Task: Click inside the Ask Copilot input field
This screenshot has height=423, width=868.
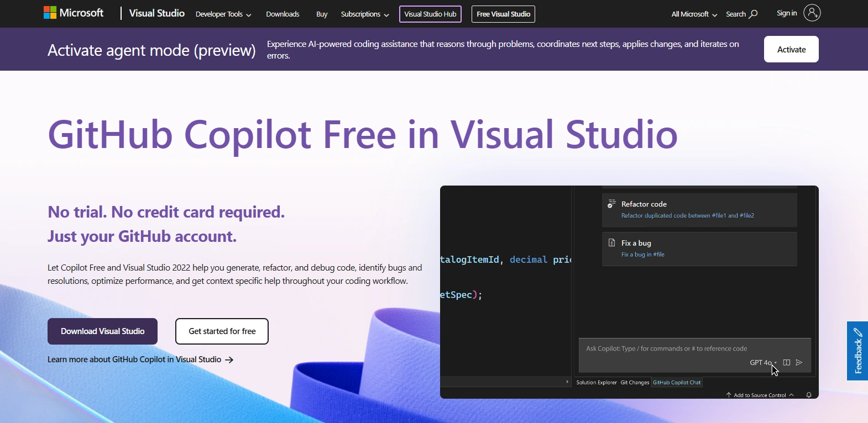Action: [x=694, y=355]
